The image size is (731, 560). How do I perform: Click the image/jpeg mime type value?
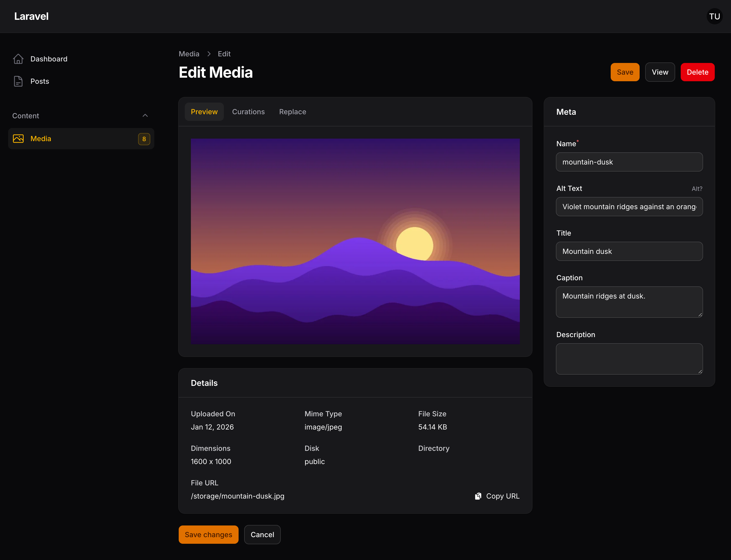323,427
